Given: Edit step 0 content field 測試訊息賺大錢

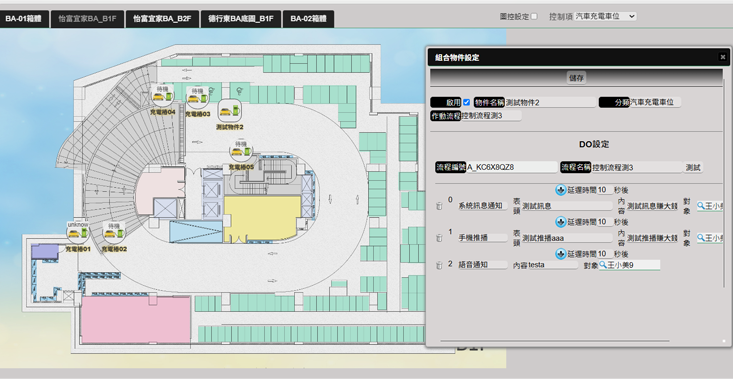Looking at the screenshot, I should tap(652, 206).
